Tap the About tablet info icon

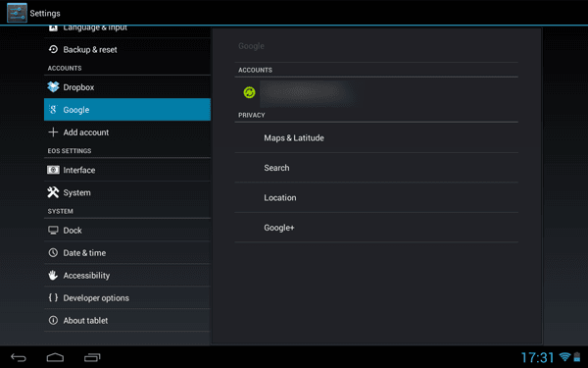(53, 320)
